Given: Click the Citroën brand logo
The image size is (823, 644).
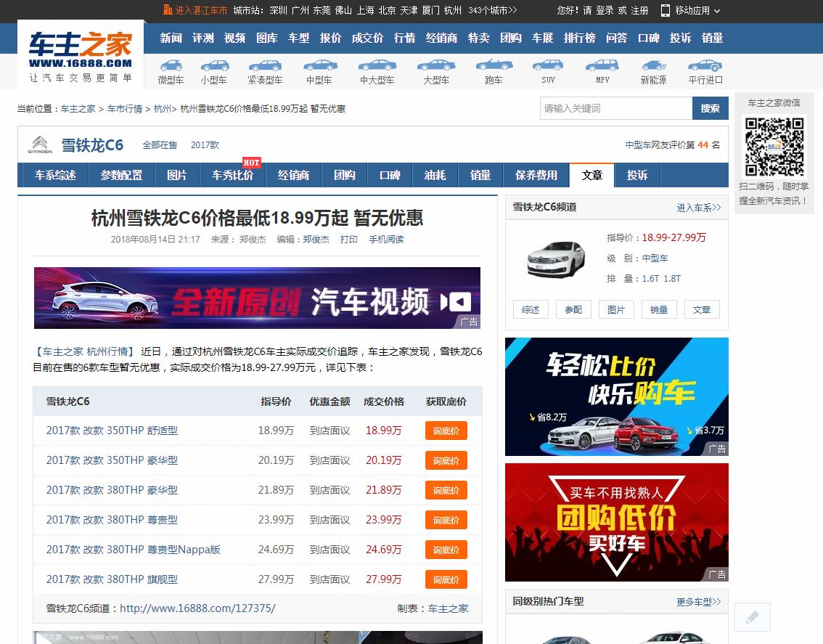Looking at the screenshot, I should tap(40, 144).
